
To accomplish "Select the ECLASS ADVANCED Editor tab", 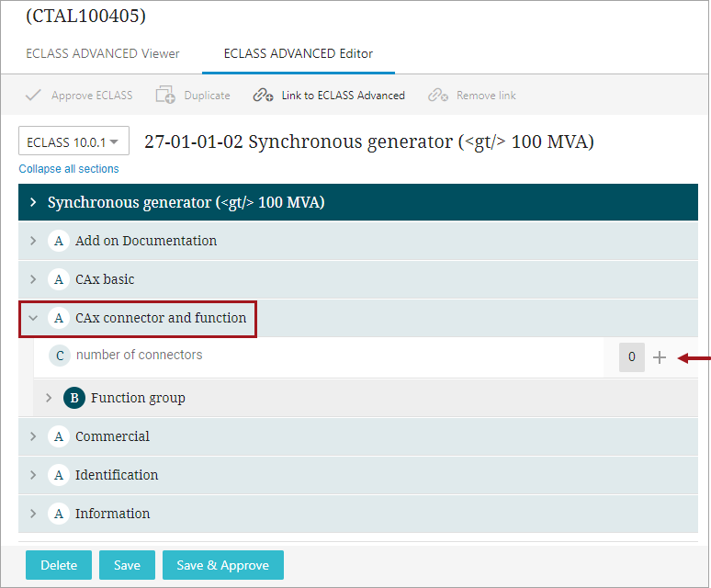I will [299, 53].
